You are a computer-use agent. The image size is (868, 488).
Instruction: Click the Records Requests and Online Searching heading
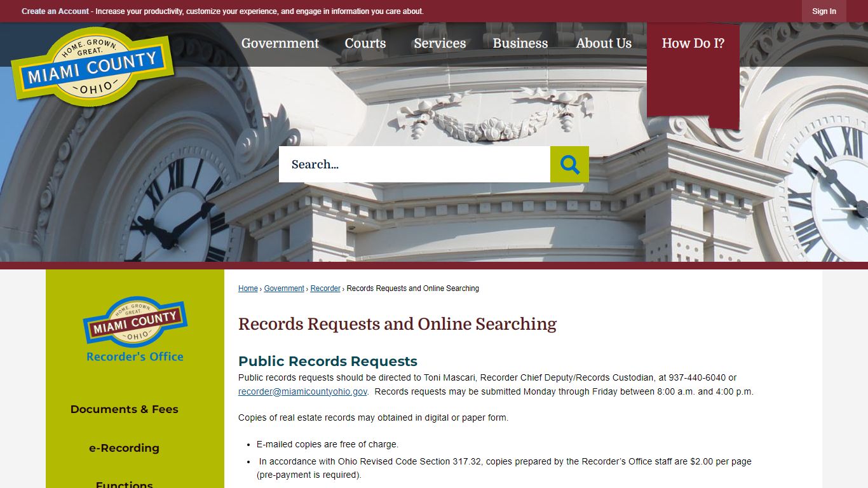[x=397, y=324]
